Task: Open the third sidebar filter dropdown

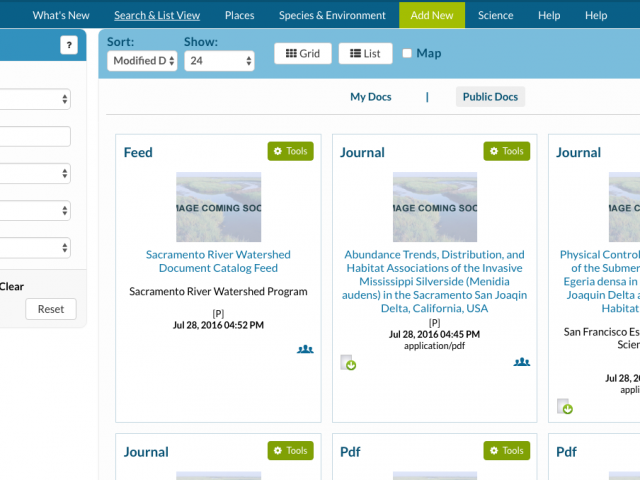Action: click(x=35, y=211)
